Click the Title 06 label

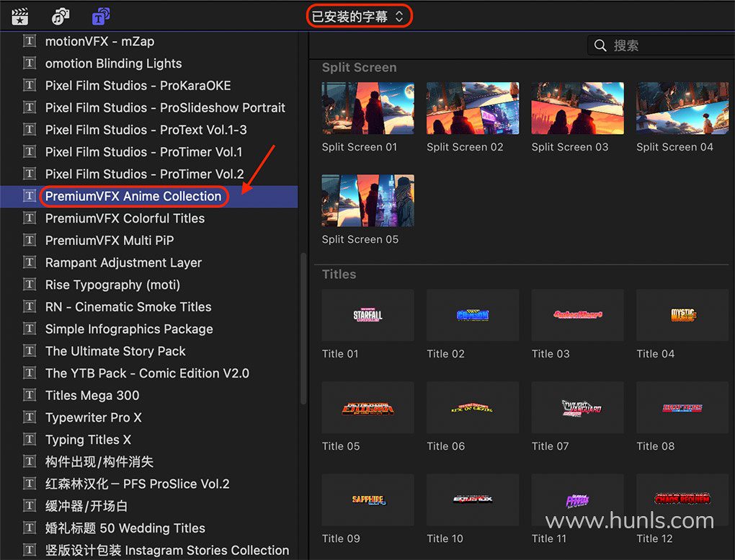[x=446, y=447]
